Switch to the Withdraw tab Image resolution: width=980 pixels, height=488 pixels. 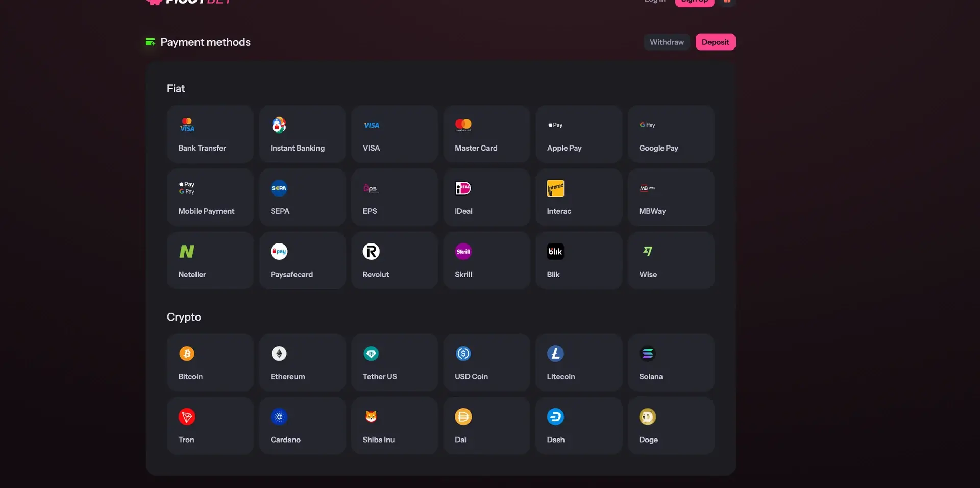click(667, 42)
